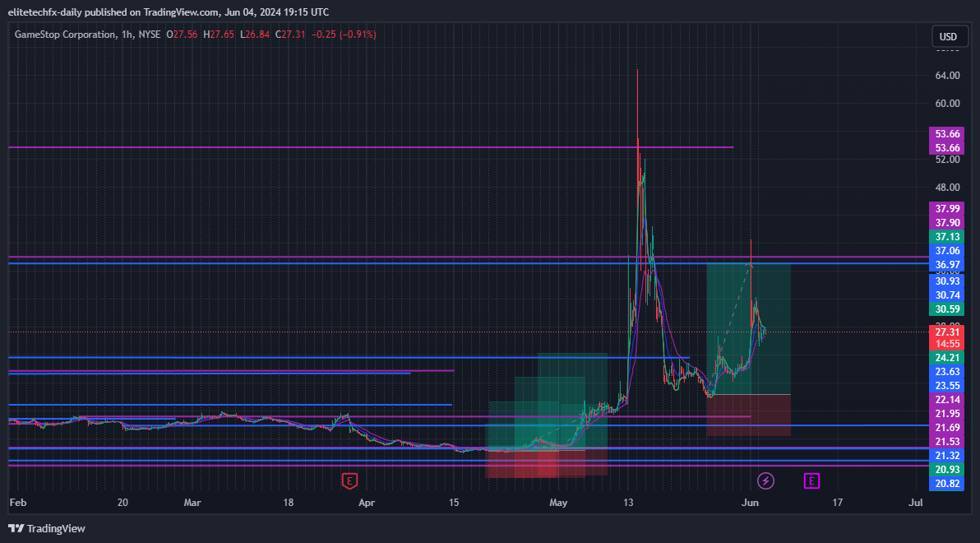Image resolution: width=980 pixels, height=543 pixels.
Task: Click the change value −0.25 (−0.91%)
Action: click(x=344, y=35)
